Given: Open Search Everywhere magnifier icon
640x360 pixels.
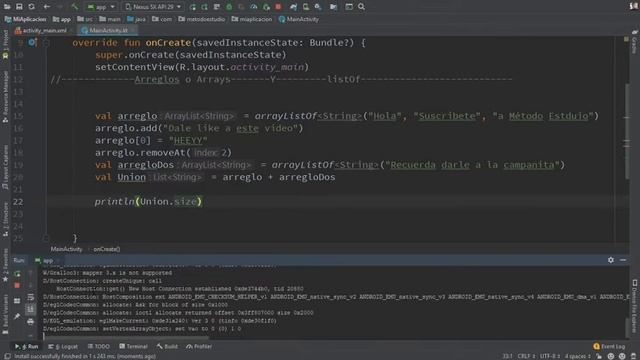Looking at the screenshot, I should tap(361, 7).
